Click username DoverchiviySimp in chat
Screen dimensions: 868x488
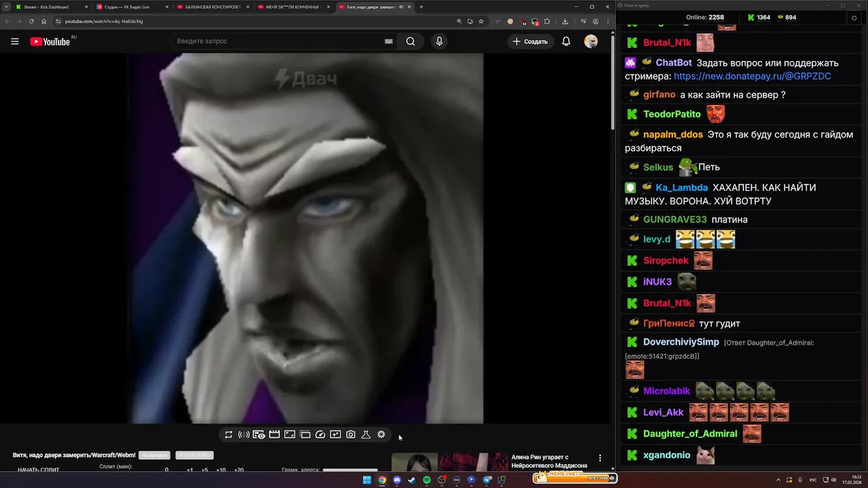[681, 342]
